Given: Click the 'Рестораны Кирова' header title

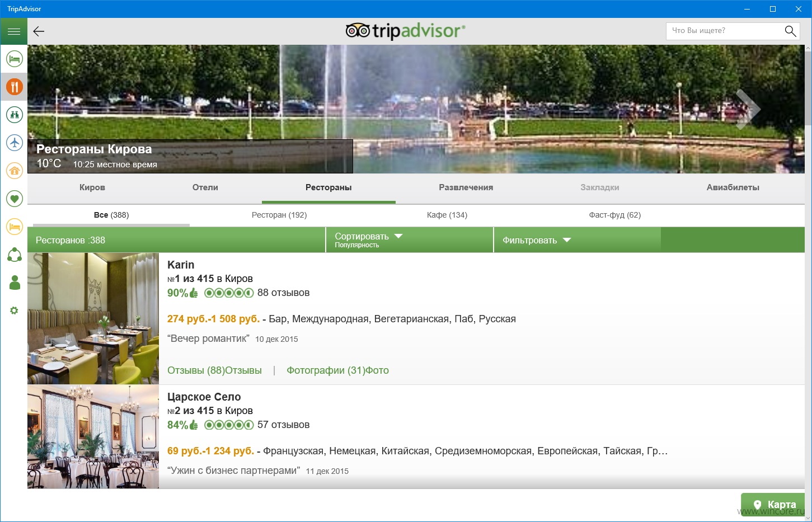Looking at the screenshot, I should tap(94, 149).
